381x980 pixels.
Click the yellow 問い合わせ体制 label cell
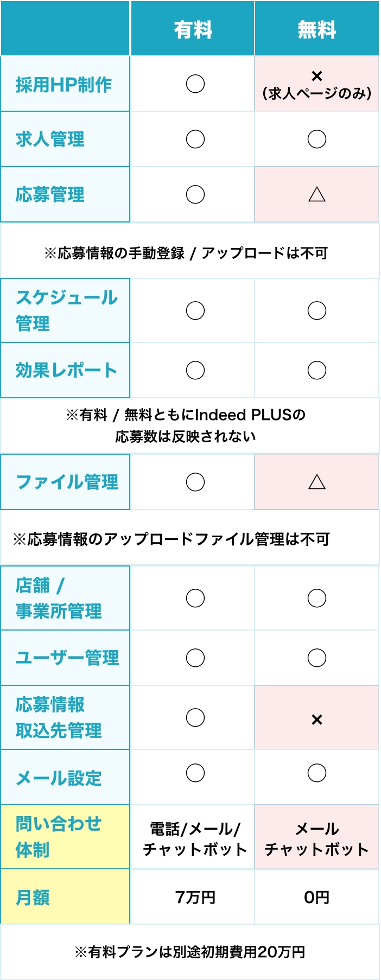(x=65, y=837)
